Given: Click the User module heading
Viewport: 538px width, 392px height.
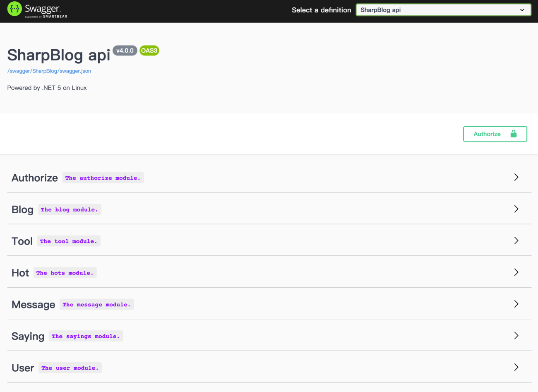Looking at the screenshot, I should 23,368.
